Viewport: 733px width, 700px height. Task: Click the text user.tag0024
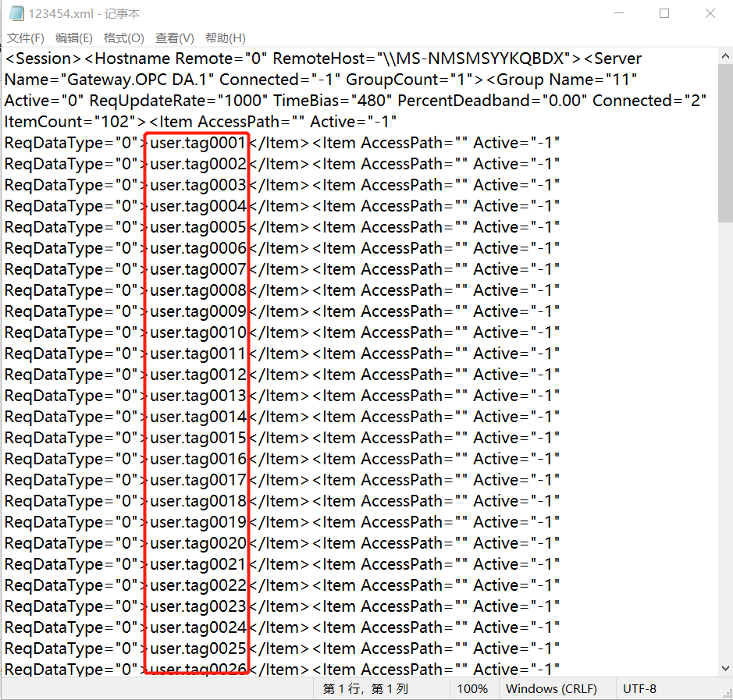coord(197,627)
